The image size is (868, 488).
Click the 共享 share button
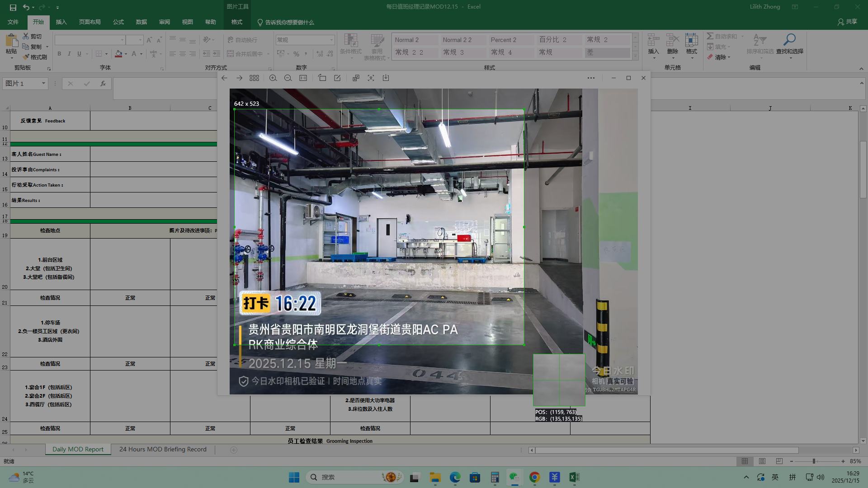(x=847, y=22)
